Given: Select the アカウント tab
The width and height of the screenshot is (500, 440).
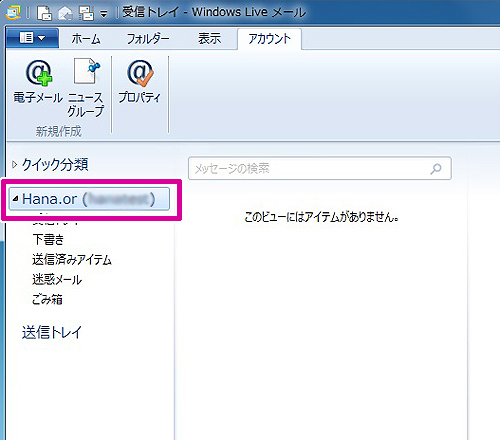Looking at the screenshot, I should [x=269, y=39].
